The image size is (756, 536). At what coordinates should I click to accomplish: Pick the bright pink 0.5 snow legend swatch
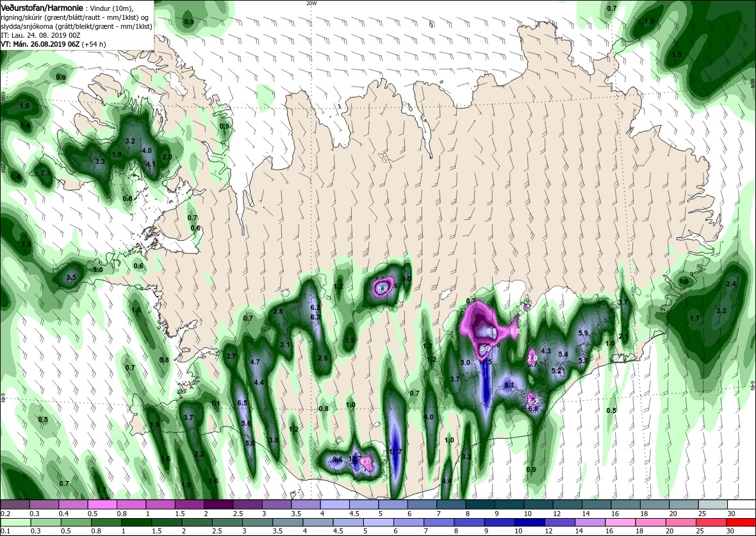tap(102, 504)
